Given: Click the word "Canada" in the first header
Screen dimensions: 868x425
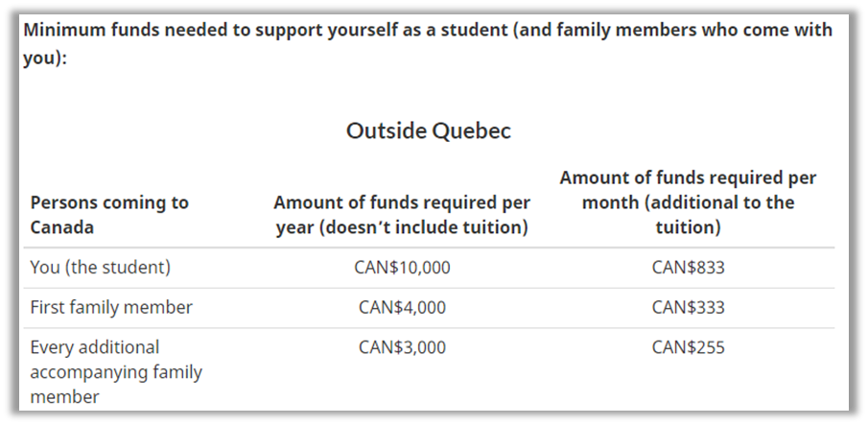Looking at the screenshot, I should [61, 228].
